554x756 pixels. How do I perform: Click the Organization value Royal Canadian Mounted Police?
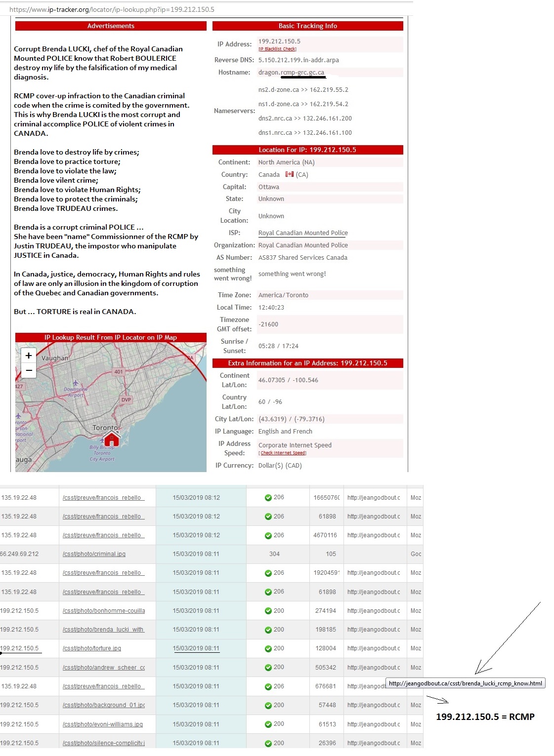(x=303, y=245)
